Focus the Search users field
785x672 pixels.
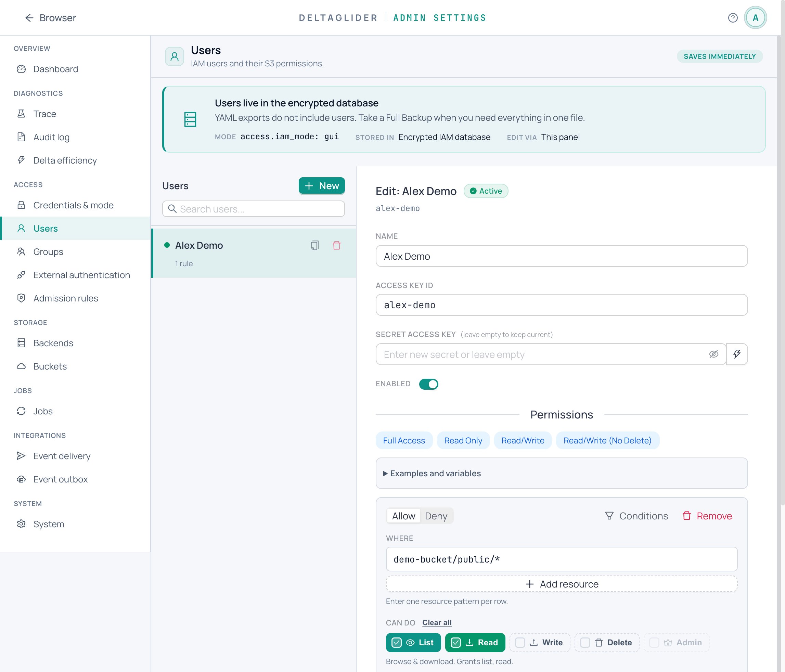(x=254, y=209)
